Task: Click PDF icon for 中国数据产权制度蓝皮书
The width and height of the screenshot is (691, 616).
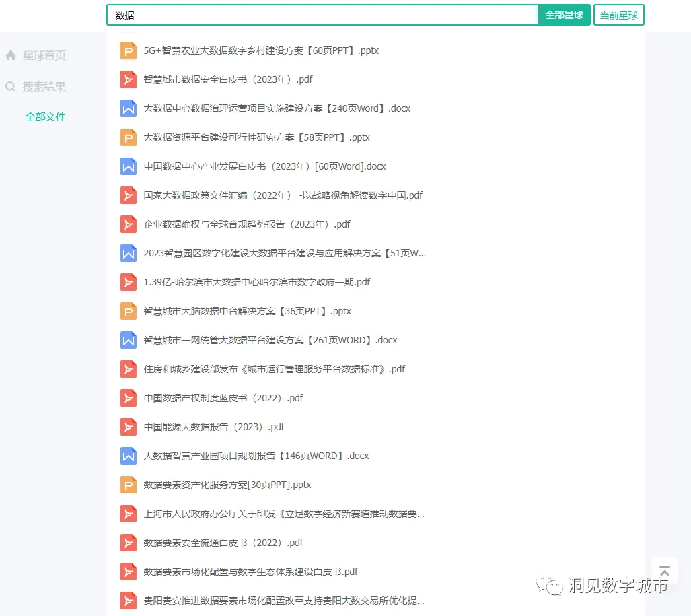Action: click(x=129, y=398)
